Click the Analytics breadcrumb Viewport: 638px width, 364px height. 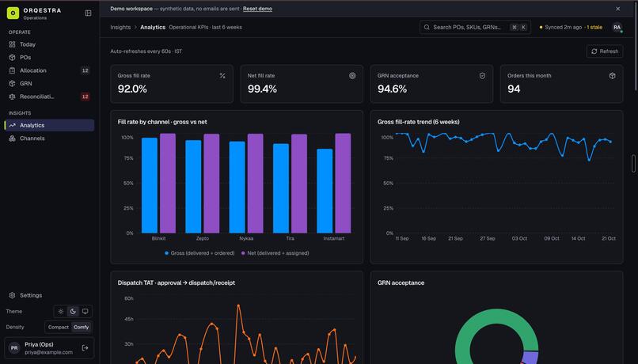pos(153,27)
